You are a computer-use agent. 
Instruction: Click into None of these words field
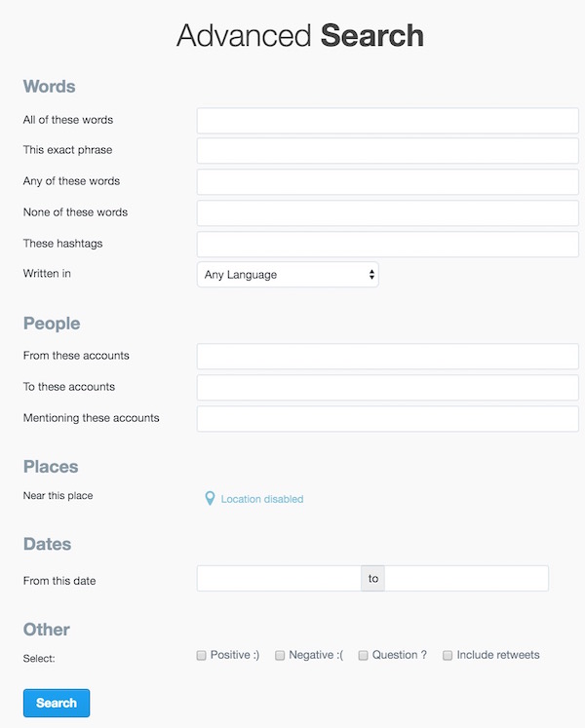387,212
